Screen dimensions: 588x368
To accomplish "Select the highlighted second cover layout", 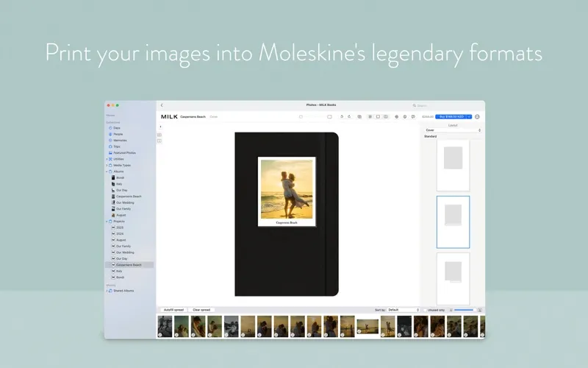I will click(x=453, y=222).
